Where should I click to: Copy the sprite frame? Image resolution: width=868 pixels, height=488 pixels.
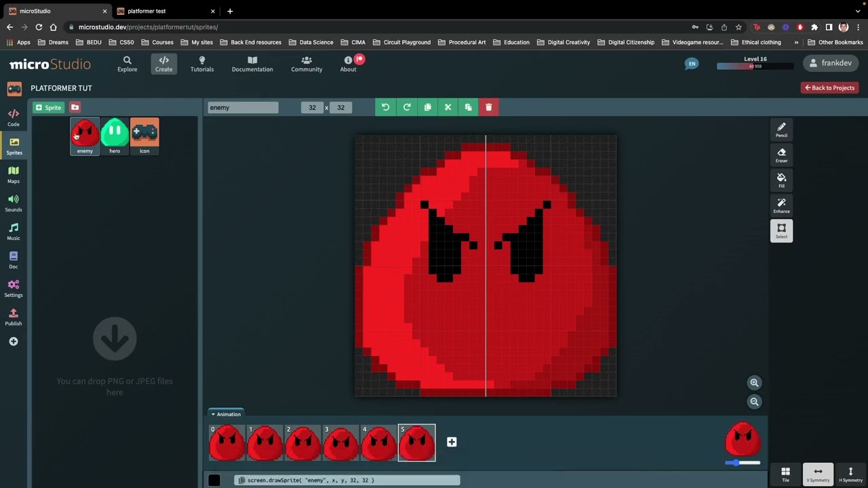tap(427, 107)
